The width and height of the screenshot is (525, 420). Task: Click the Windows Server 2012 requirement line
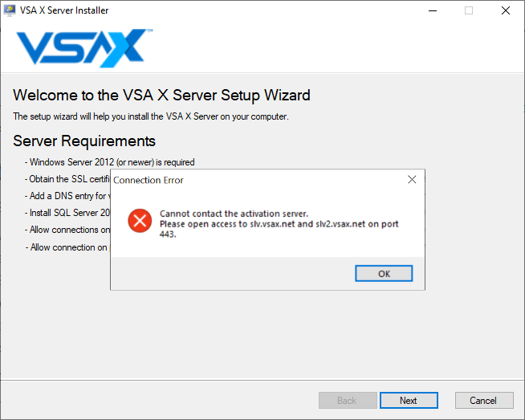coord(109,162)
